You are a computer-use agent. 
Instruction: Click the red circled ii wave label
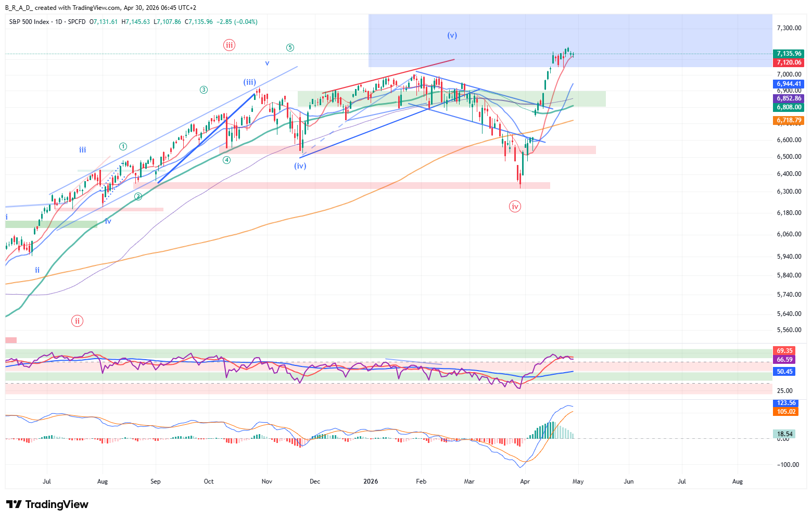(77, 321)
